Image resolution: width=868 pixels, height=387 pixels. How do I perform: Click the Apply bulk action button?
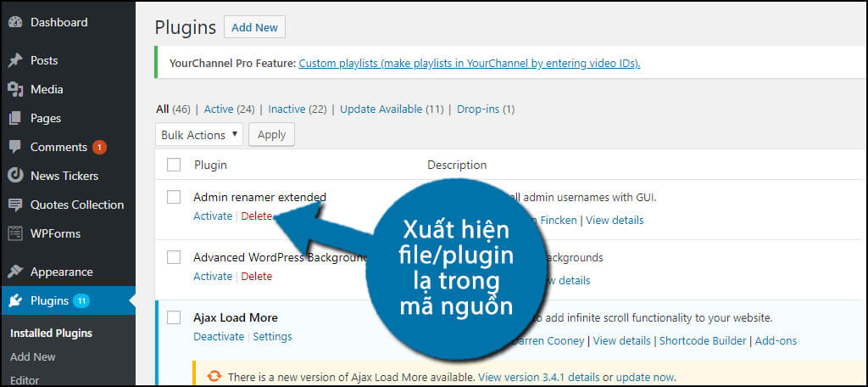point(271,135)
